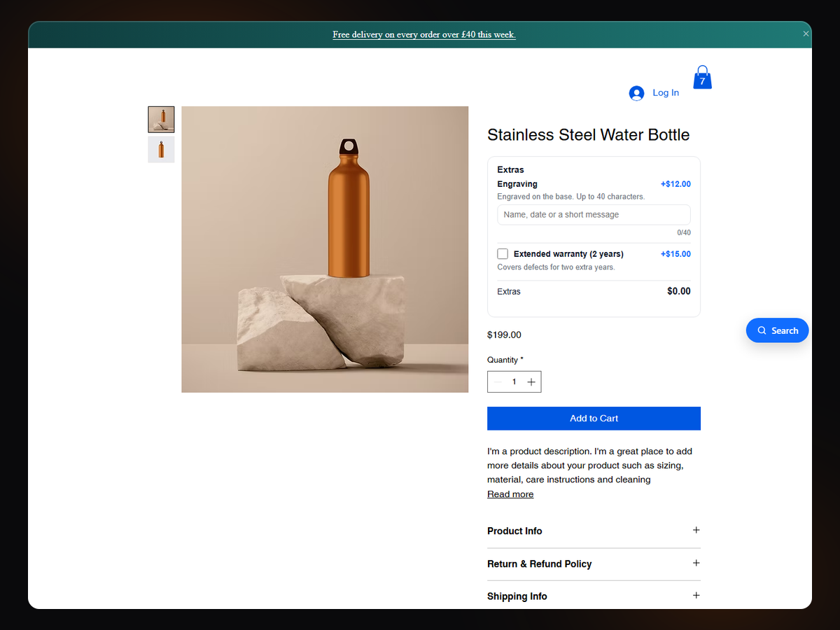Open the floating Search button
840x630 pixels.
(777, 330)
